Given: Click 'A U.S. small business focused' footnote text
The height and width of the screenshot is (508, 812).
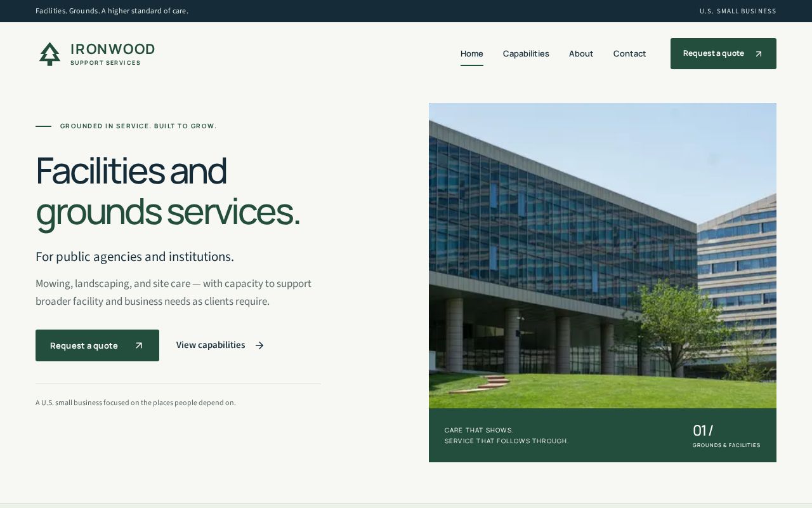Looking at the screenshot, I should pyautogui.click(x=136, y=403).
